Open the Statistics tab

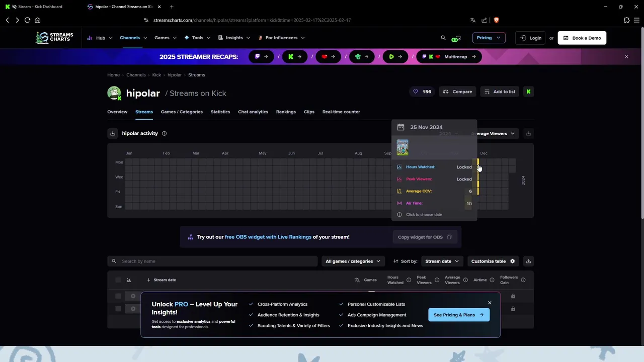tap(220, 112)
